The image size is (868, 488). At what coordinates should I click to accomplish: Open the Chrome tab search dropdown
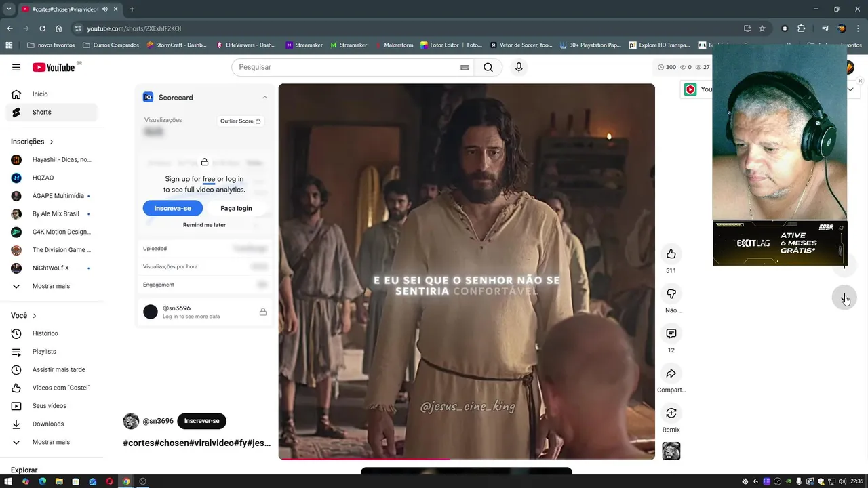point(9,9)
